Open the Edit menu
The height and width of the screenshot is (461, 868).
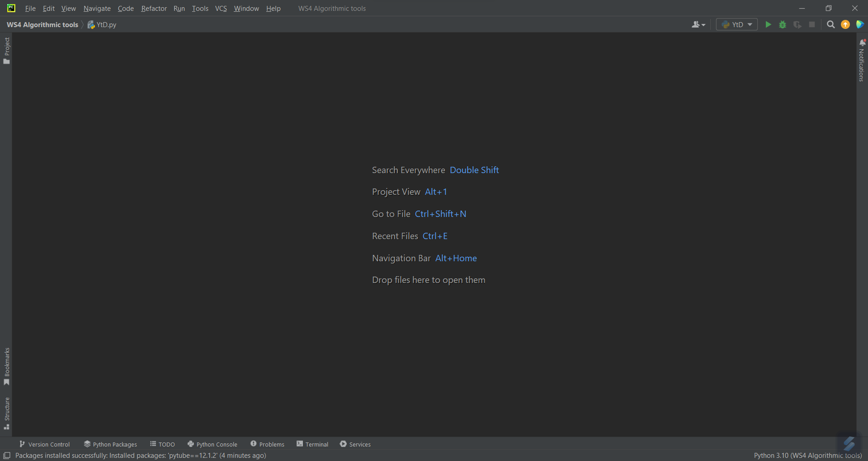[49, 9]
